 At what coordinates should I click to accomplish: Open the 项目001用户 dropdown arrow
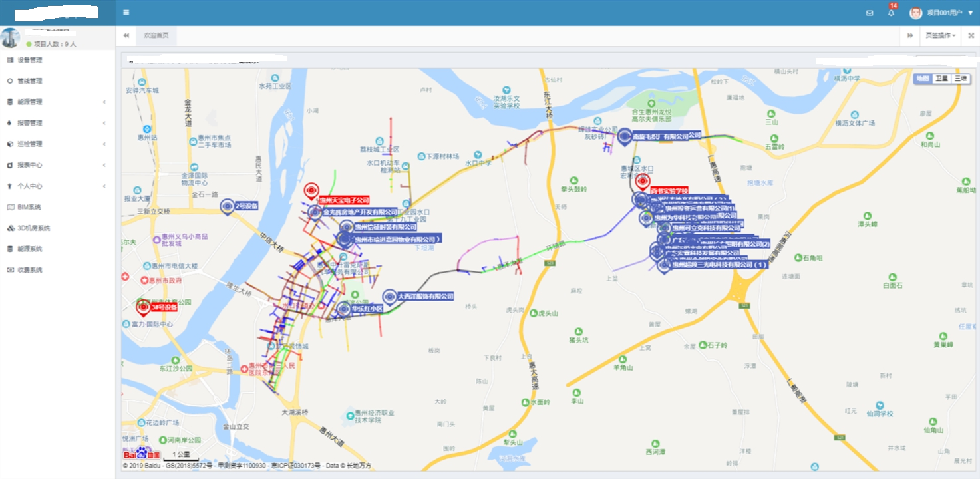[970, 13]
